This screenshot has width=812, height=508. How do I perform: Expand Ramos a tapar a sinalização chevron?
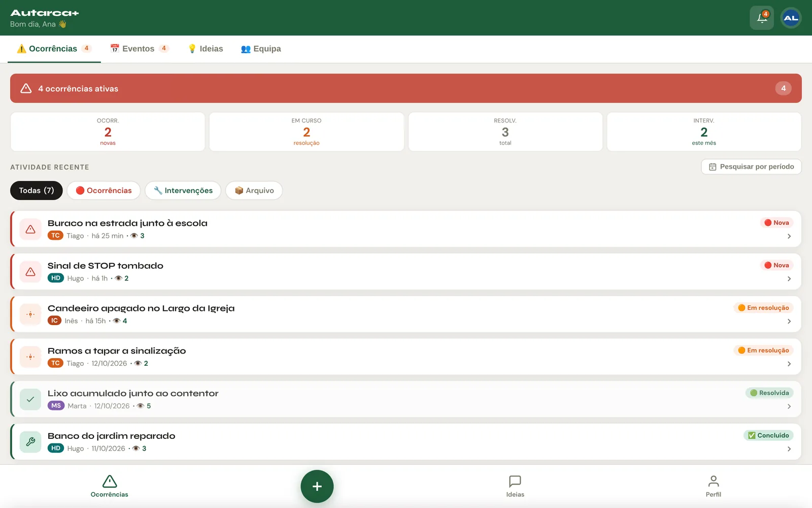point(789,364)
